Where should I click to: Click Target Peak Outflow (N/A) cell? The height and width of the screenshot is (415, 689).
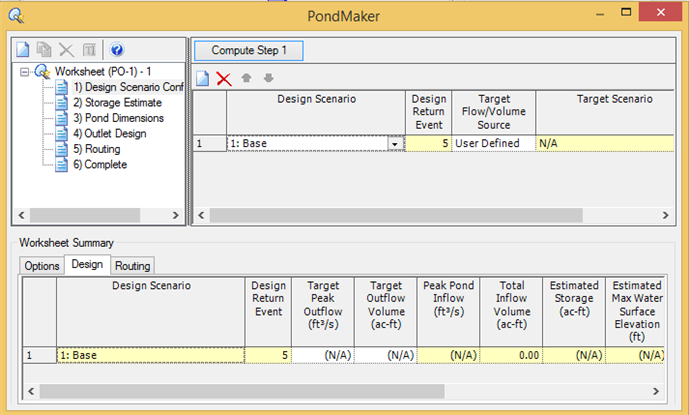[x=323, y=355]
